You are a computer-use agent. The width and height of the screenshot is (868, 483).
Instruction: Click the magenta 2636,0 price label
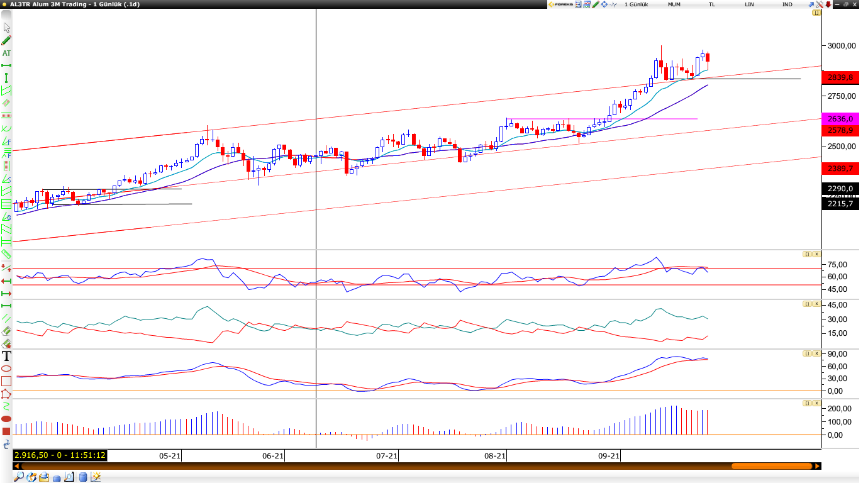[840, 119]
